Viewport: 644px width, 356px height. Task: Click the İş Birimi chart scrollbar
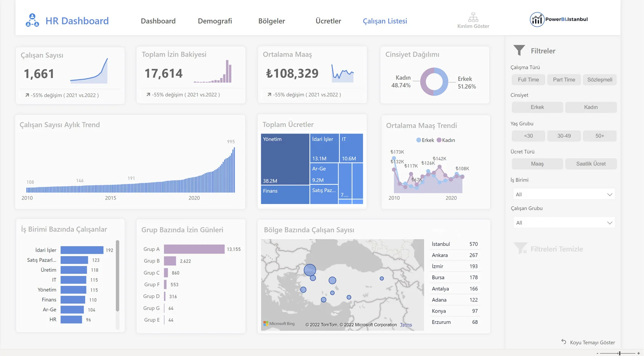click(x=117, y=276)
